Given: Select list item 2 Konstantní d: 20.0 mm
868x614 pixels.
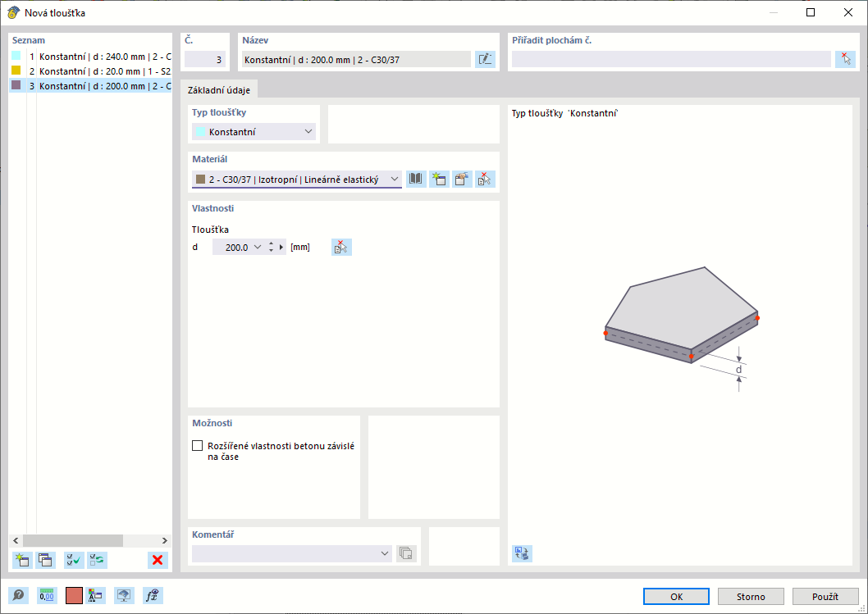Looking at the screenshot, I should pos(91,71).
